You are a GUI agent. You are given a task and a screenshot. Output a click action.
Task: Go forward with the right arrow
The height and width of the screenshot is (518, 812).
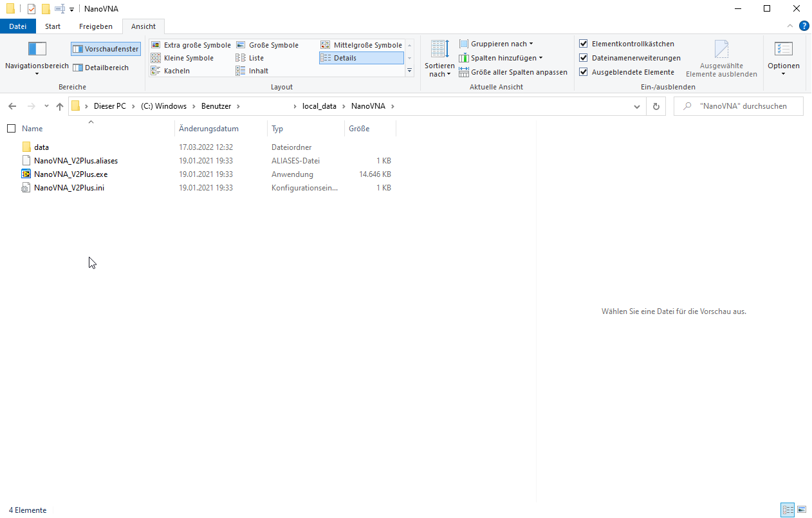[x=31, y=106]
